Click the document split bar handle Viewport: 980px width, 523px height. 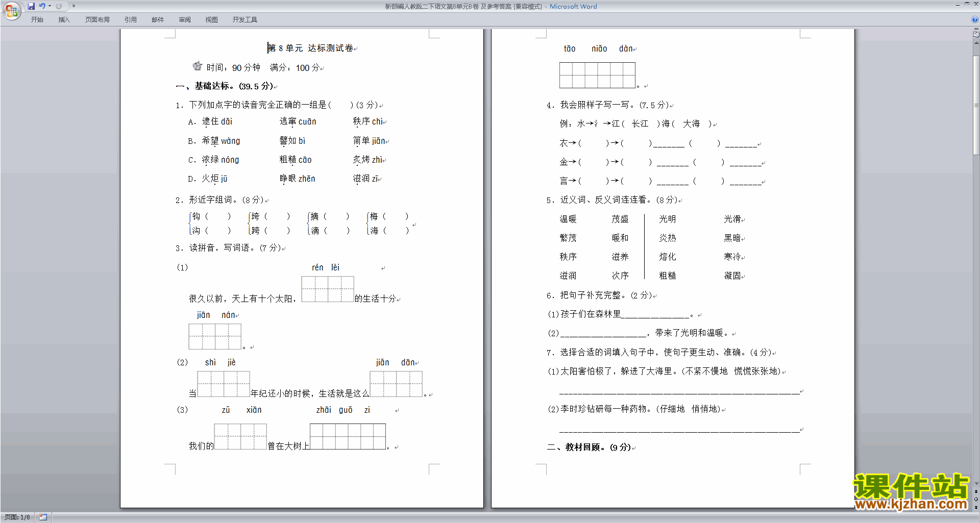click(x=976, y=30)
